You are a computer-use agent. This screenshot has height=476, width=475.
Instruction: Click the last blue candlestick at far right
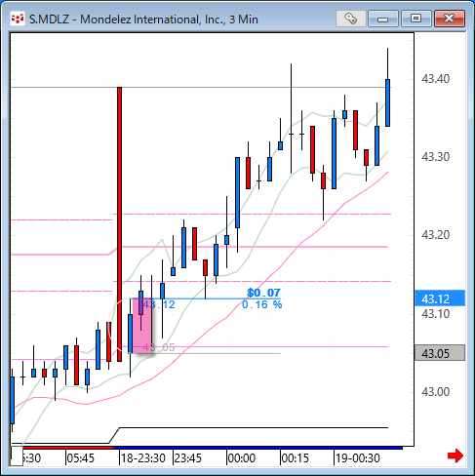coord(387,102)
